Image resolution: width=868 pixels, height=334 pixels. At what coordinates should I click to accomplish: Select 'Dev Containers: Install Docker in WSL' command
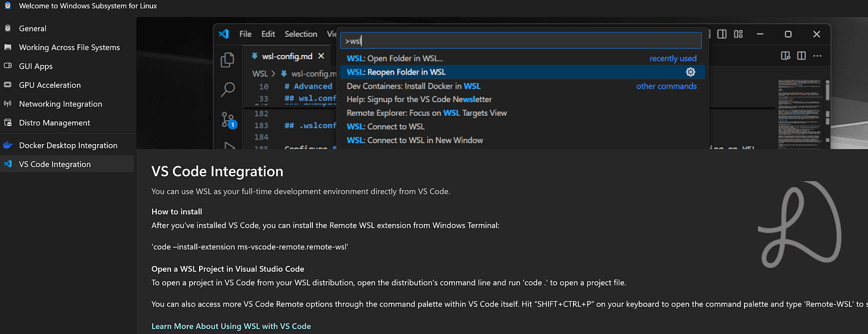coord(522,86)
